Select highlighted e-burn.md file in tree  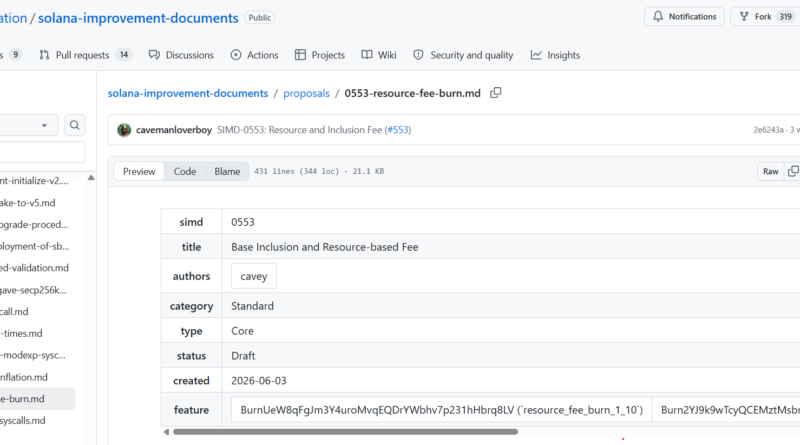tap(37, 399)
